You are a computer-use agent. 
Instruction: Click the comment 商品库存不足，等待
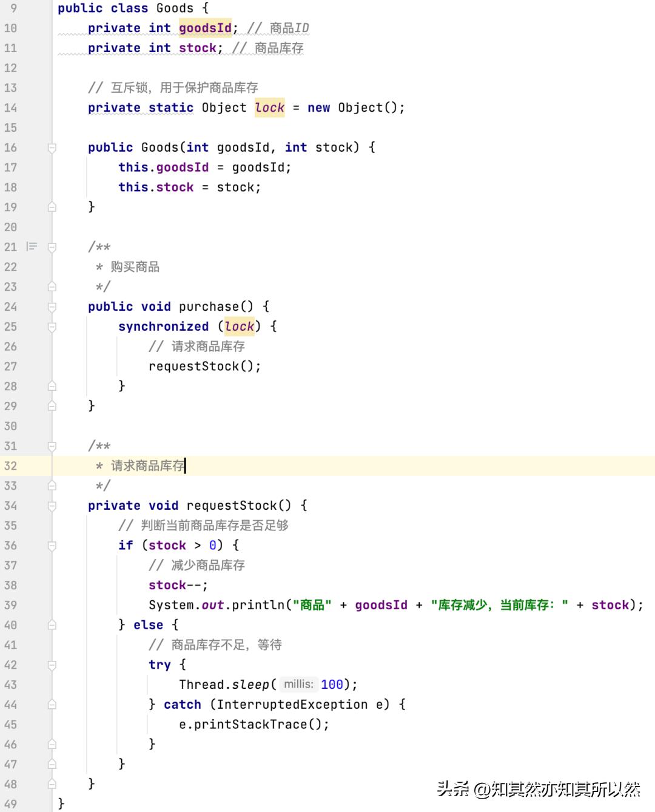pos(215,645)
